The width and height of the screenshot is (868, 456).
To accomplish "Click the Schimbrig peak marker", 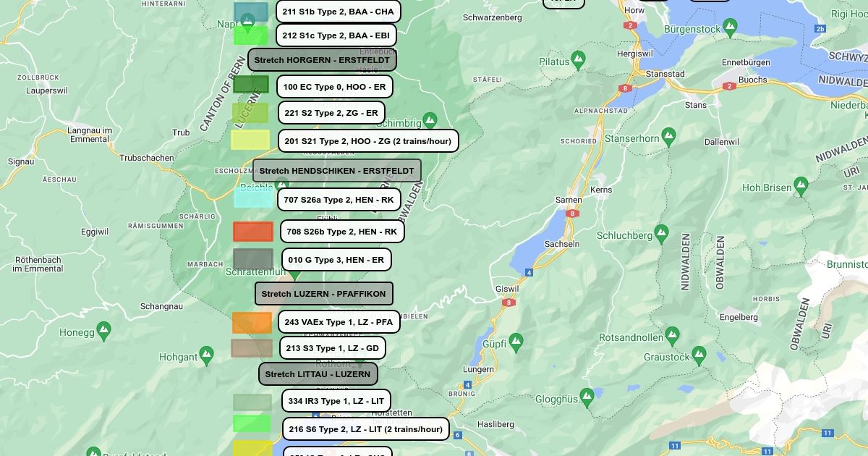I will (x=430, y=120).
